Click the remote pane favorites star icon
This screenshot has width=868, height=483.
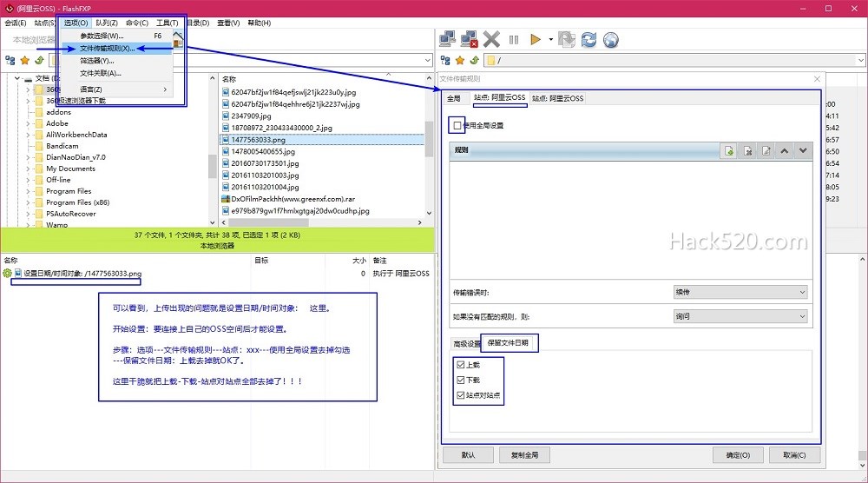[x=460, y=61]
